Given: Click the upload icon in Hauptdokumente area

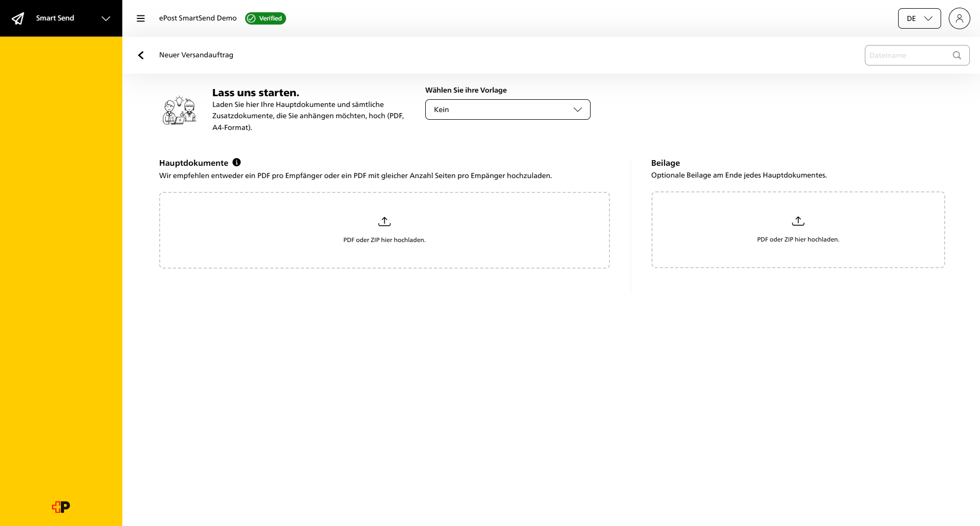Looking at the screenshot, I should pyautogui.click(x=384, y=222).
